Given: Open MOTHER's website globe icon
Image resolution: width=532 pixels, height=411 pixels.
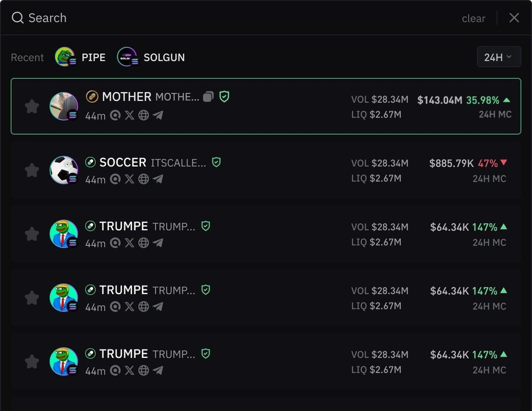Looking at the screenshot, I should click(144, 115).
